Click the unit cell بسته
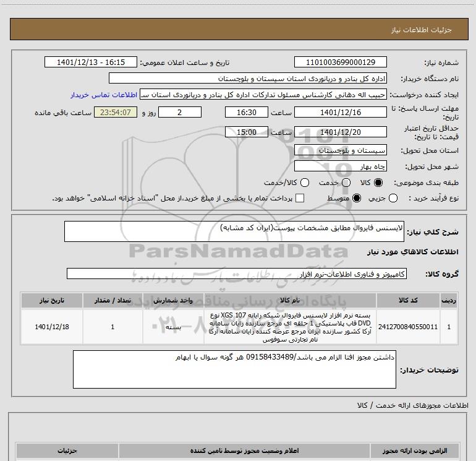Screen dimensions: 476x461 point(173,327)
